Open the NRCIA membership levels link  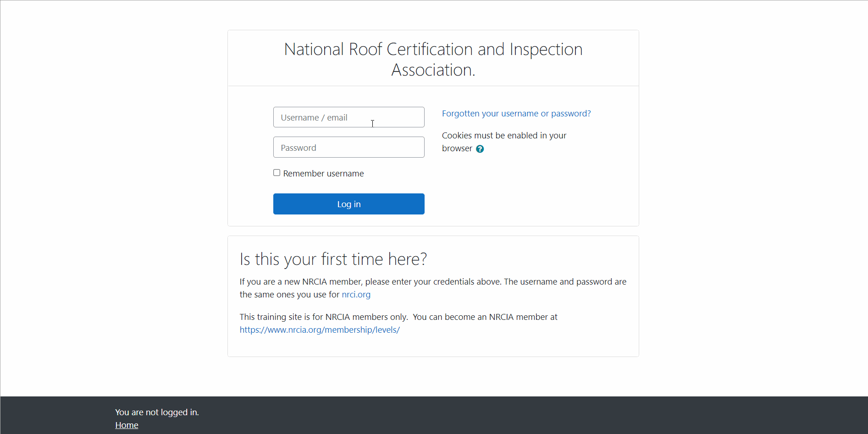coord(320,330)
